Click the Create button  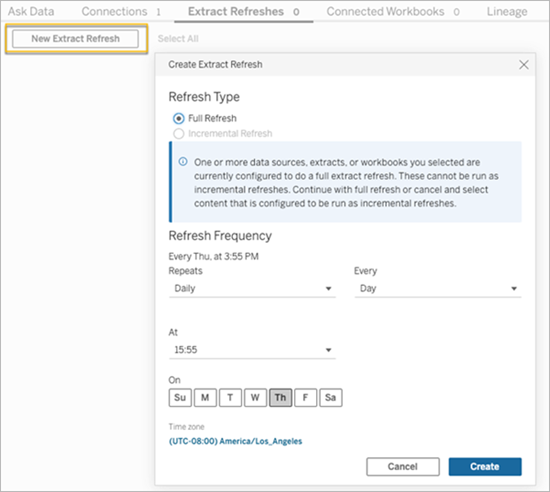(485, 466)
